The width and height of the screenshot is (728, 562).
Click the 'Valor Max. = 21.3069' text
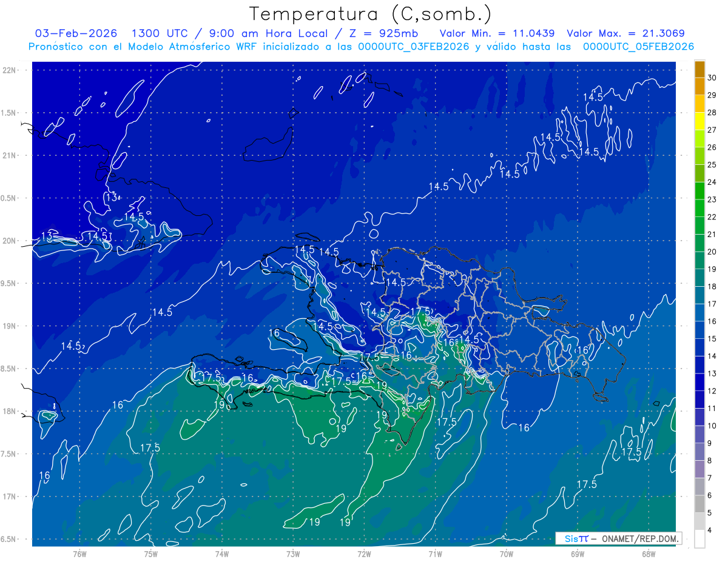pos(626,33)
